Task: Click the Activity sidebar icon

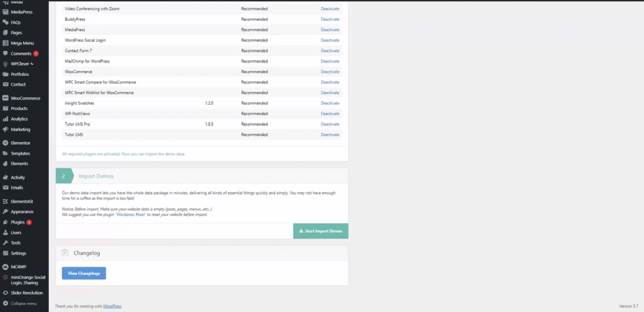Action: pyautogui.click(x=5, y=177)
